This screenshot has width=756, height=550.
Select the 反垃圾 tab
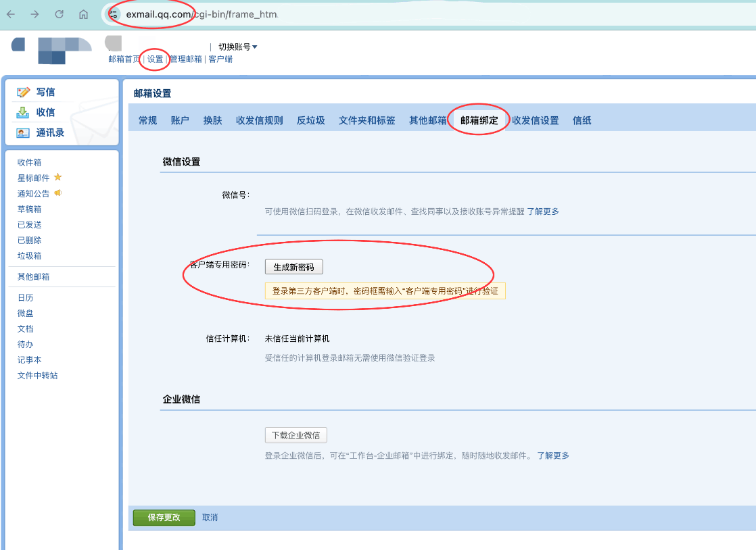click(x=310, y=120)
